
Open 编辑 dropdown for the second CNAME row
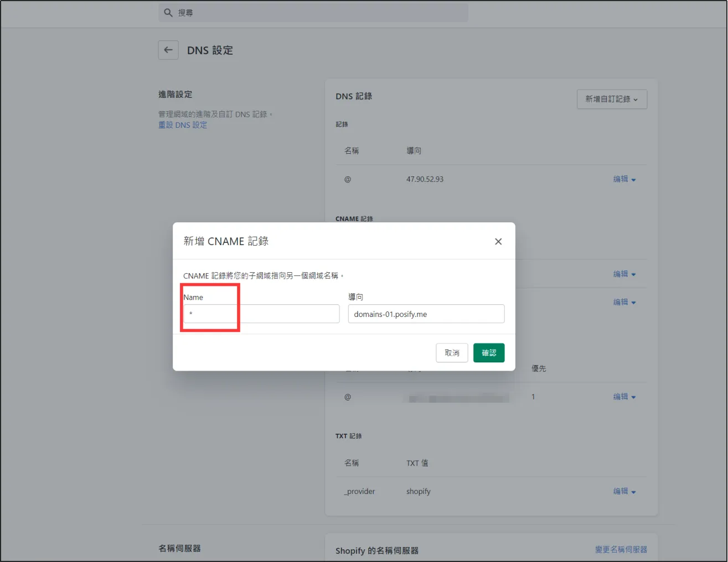(x=624, y=302)
